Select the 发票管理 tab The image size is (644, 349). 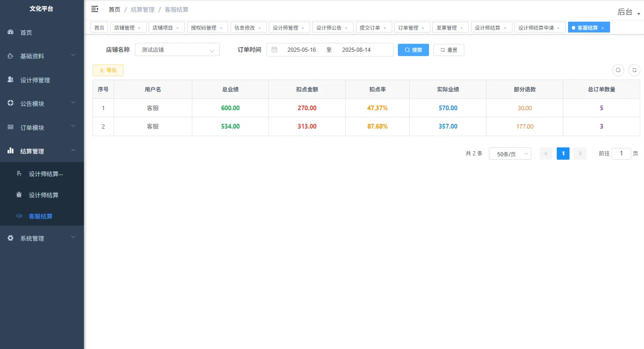(447, 27)
